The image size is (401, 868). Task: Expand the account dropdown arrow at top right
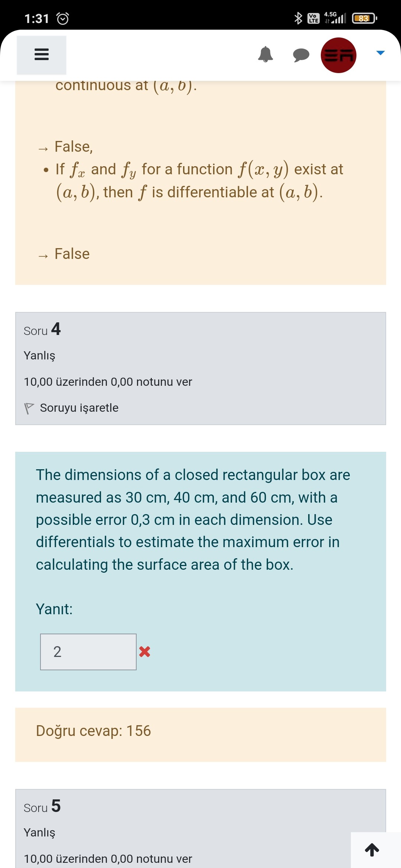(x=380, y=53)
